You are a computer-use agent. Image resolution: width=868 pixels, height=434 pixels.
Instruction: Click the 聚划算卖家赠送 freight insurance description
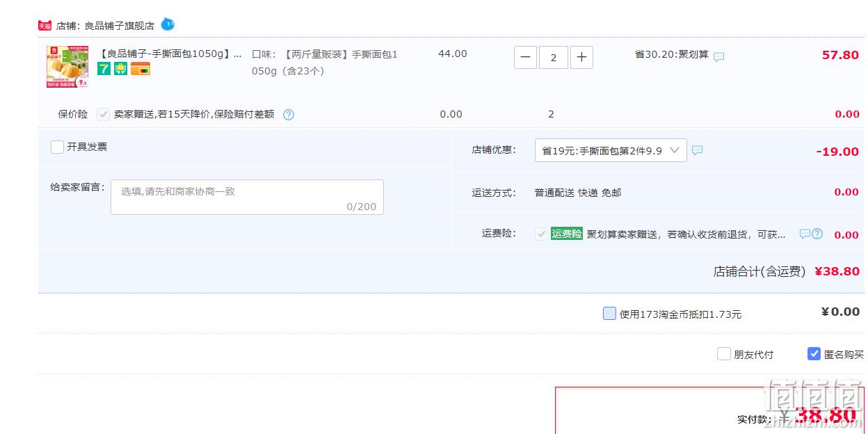pos(686,234)
